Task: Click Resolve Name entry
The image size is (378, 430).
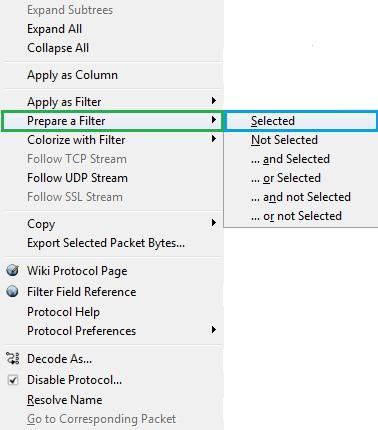Action: (x=65, y=400)
